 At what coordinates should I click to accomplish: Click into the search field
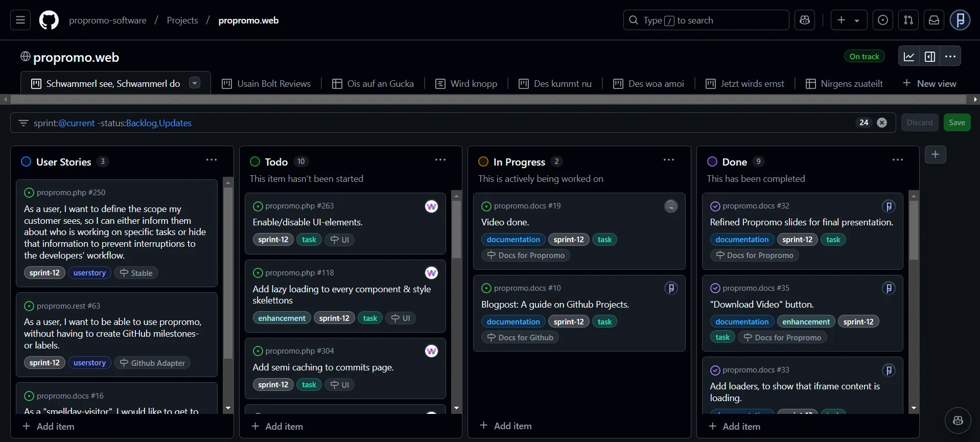706,20
